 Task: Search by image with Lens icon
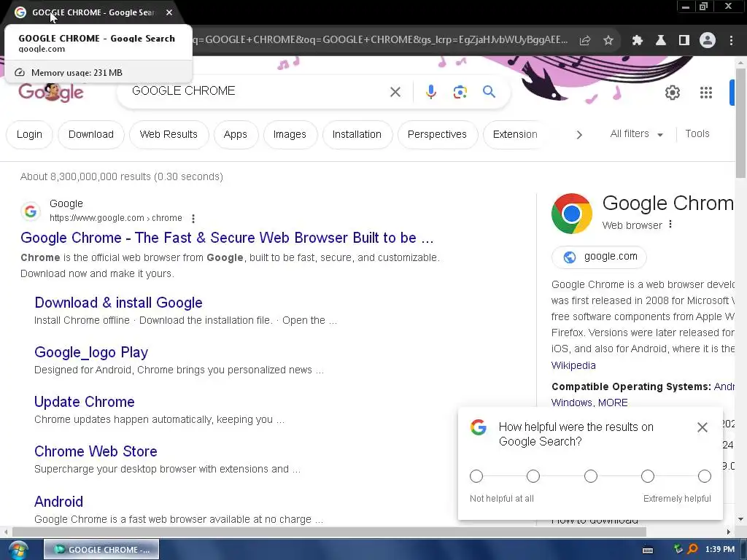coord(460,92)
